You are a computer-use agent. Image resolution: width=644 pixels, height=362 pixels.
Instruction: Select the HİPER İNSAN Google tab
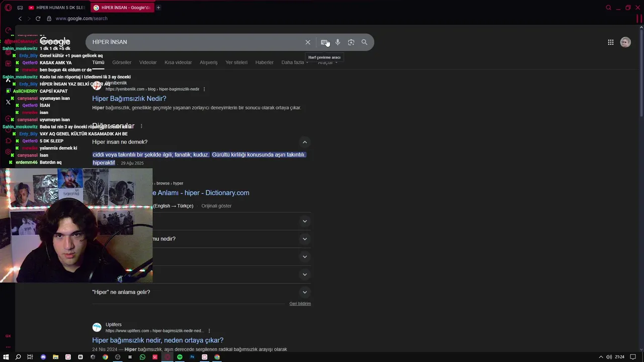[x=122, y=8]
